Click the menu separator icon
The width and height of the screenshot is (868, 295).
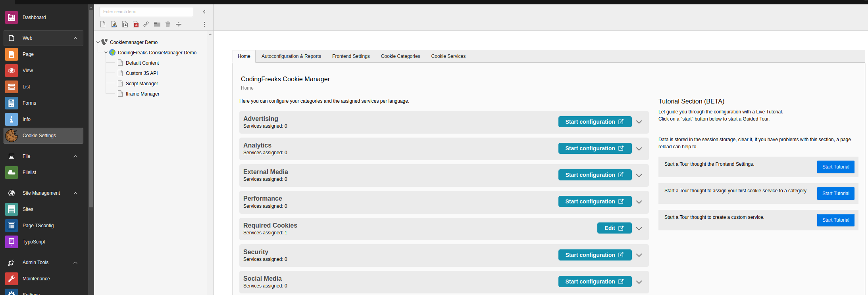pyautogui.click(x=179, y=25)
